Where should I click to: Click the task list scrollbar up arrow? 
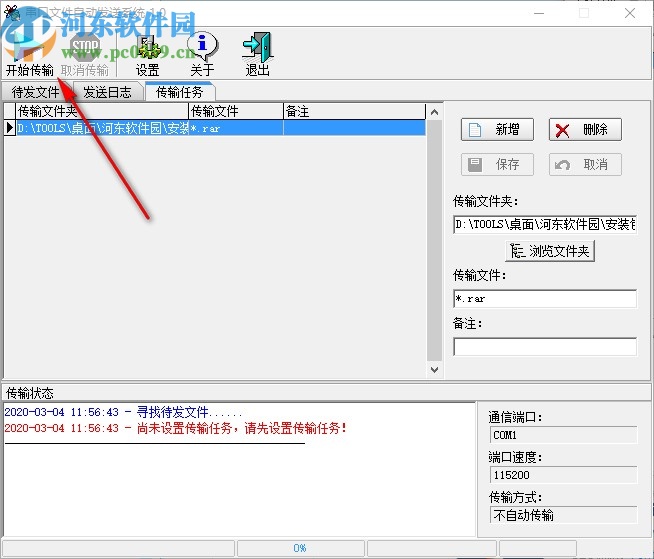434,112
